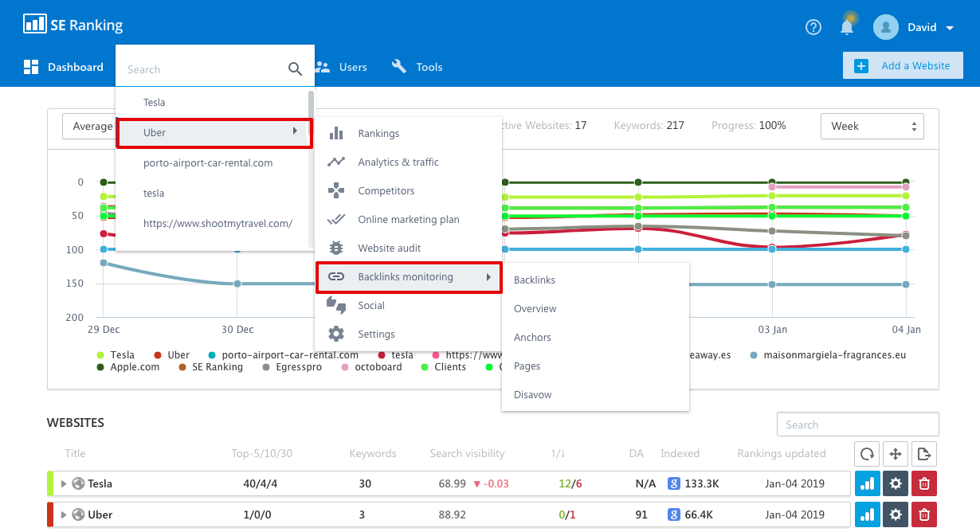The width and height of the screenshot is (980, 532).
Task: Open the Week period selector
Action: pos(872,126)
